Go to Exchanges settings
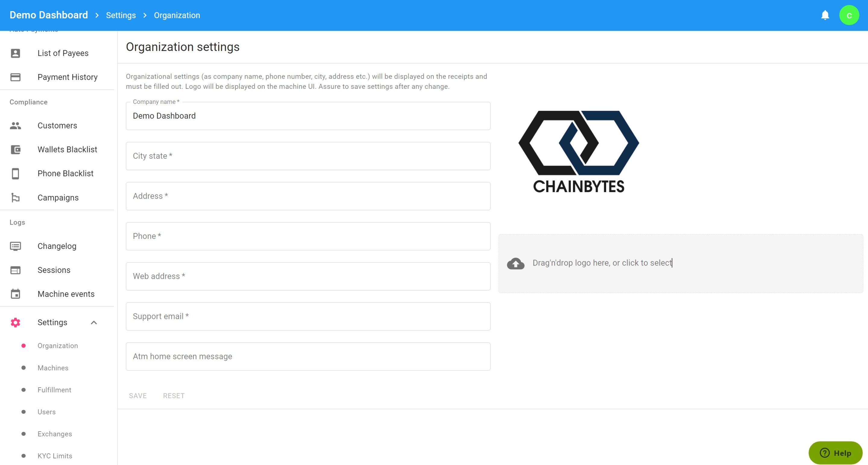Image resolution: width=868 pixels, height=465 pixels. point(55,434)
